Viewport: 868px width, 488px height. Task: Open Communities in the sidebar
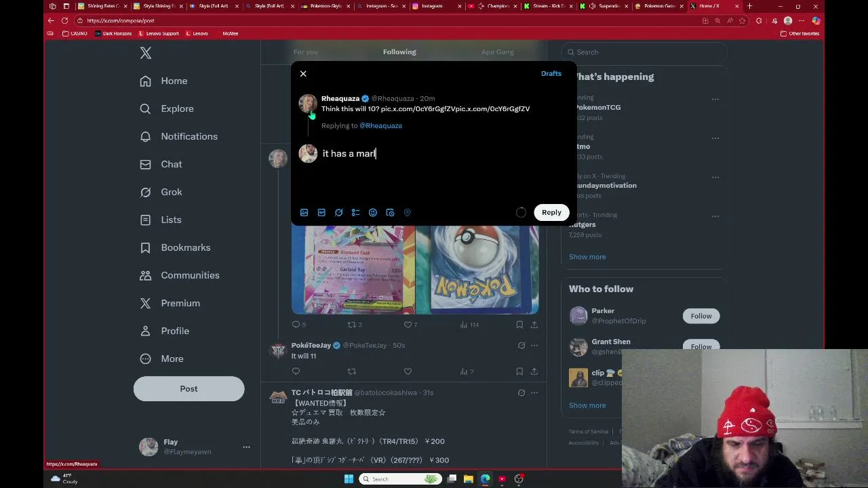(179, 275)
